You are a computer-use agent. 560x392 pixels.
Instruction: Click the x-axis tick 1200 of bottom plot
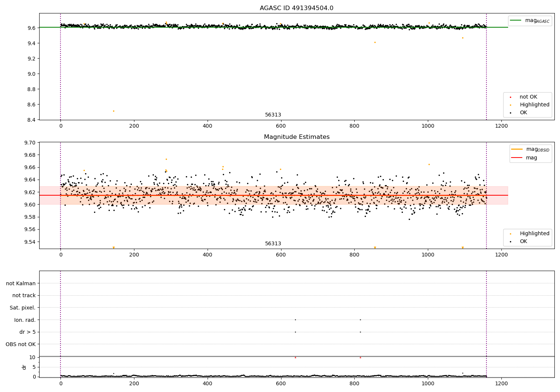click(501, 383)
